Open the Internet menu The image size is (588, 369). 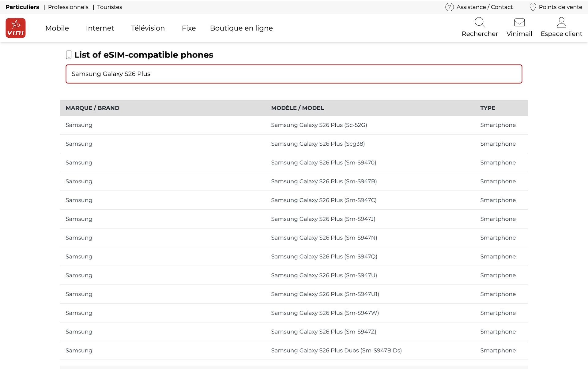[x=100, y=28]
